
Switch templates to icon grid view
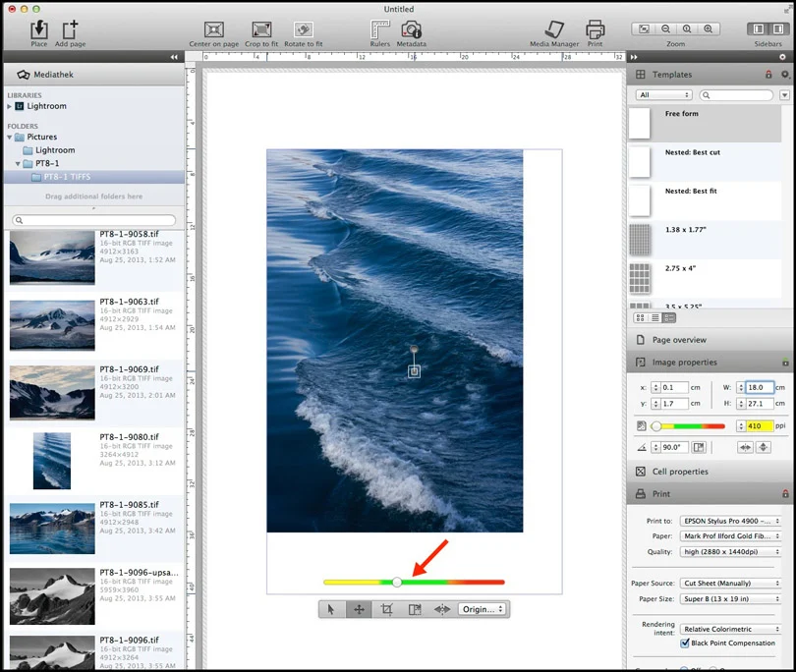tap(640, 317)
